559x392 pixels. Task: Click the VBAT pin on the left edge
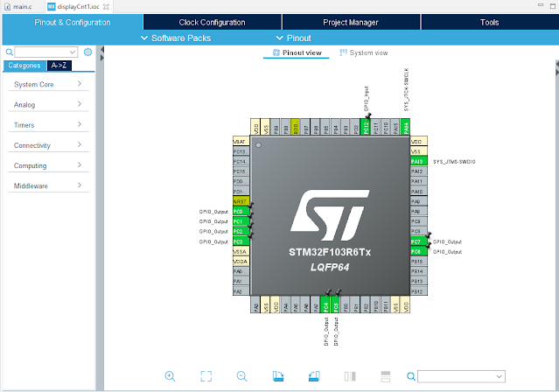coord(241,142)
